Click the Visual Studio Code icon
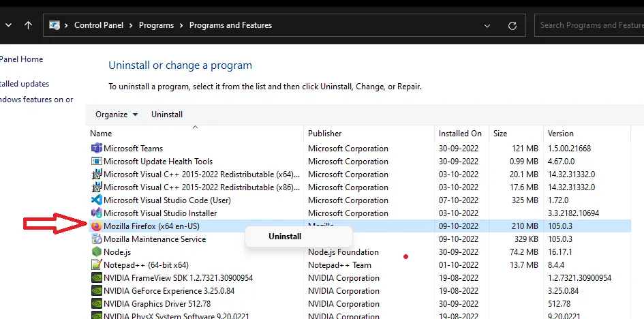The height and width of the screenshot is (319, 644). coord(96,200)
